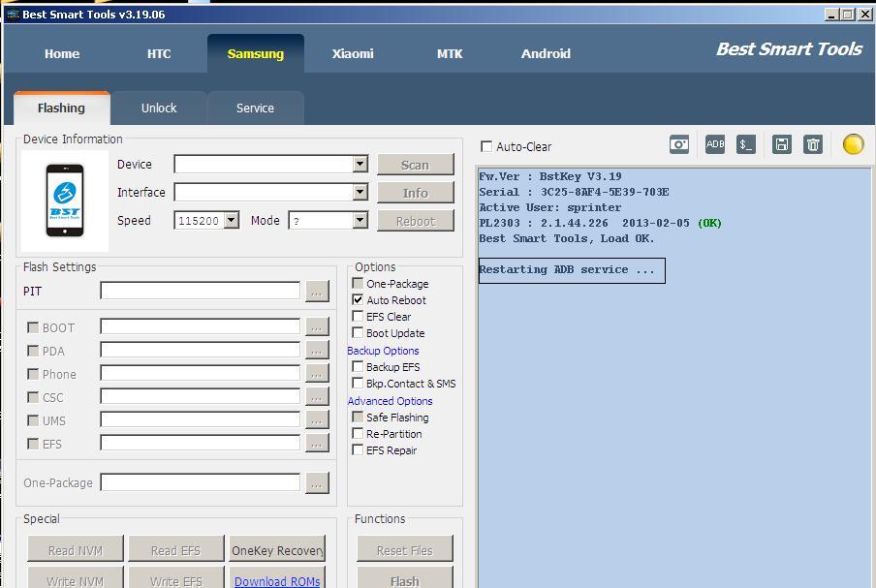Click the Flash button
The width and height of the screenshot is (876, 588).
(x=404, y=578)
